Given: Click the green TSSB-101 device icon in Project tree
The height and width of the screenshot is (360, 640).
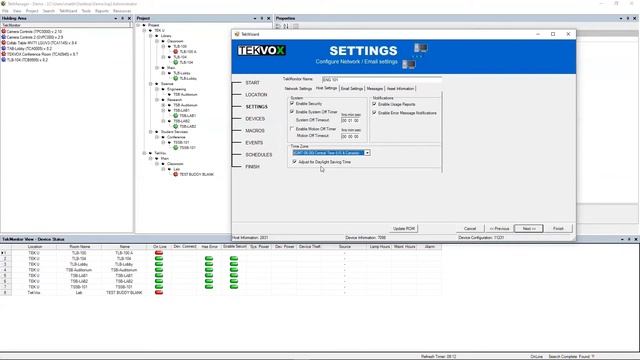Looking at the screenshot, I should 176,148.
